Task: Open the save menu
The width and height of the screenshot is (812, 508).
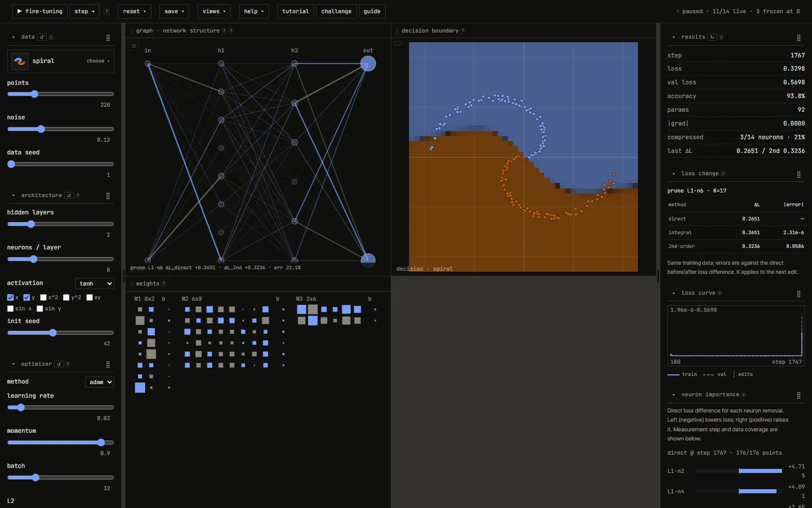Action: click(174, 11)
